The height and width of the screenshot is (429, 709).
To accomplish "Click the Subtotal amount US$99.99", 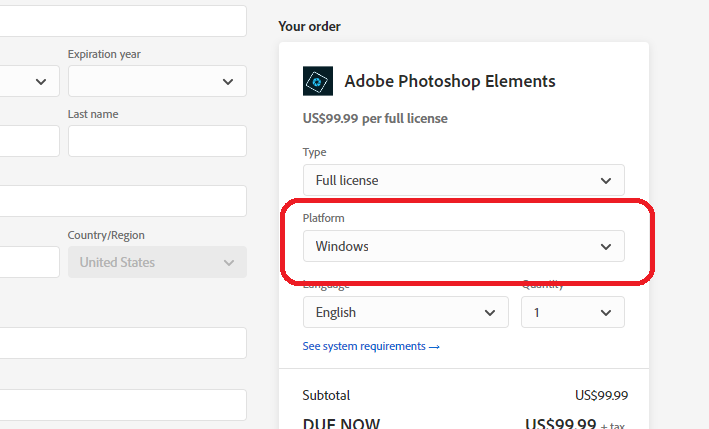I will coord(601,395).
